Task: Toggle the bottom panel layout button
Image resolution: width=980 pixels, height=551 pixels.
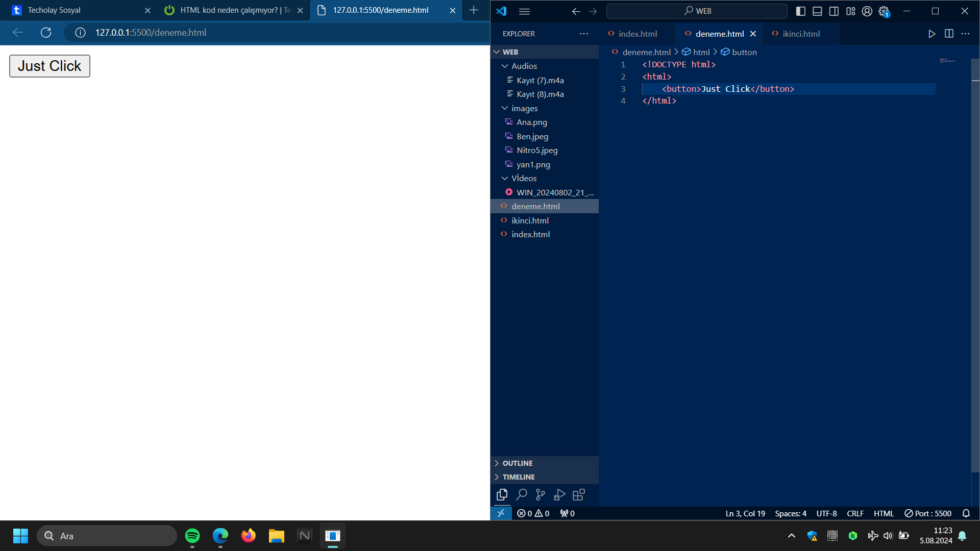Action: [817, 11]
